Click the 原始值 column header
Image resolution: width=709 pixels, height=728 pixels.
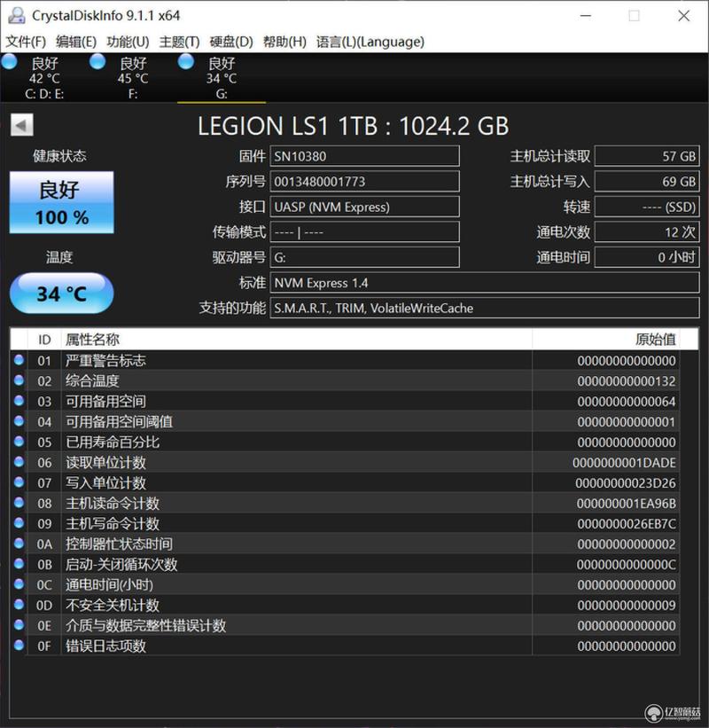tap(605, 340)
